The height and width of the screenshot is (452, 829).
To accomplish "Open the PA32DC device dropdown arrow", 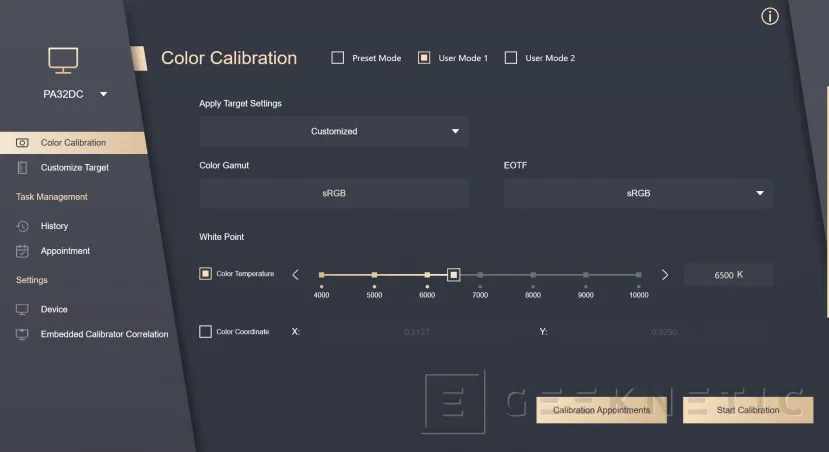I will [104, 94].
